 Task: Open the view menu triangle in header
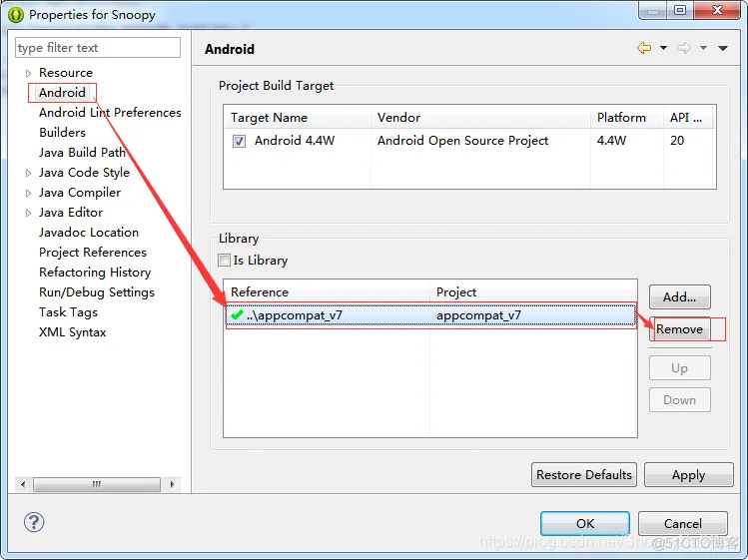pos(723,48)
